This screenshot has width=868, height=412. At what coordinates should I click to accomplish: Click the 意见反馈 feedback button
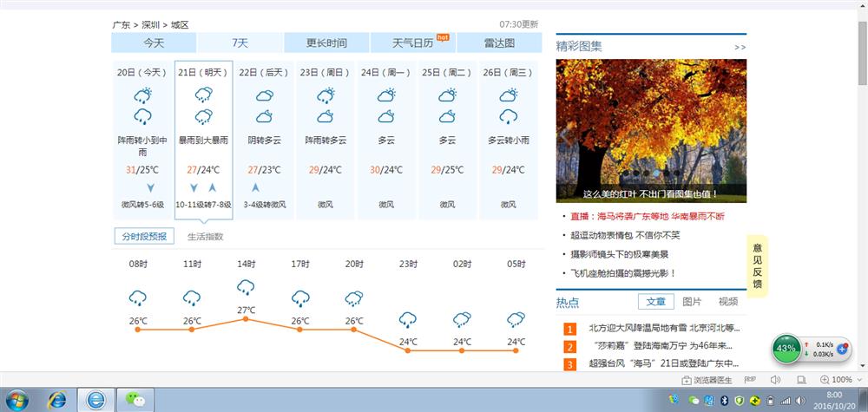tap(757, 266)
